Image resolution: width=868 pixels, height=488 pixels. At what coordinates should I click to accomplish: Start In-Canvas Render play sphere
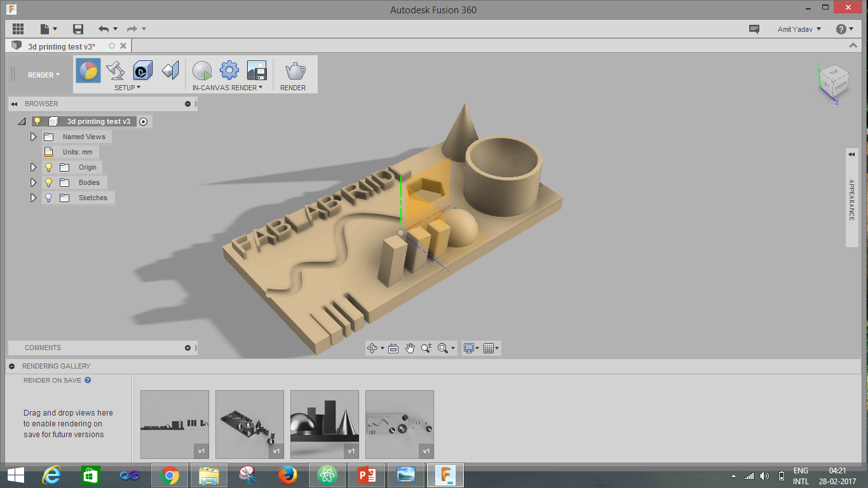[202, 70]
